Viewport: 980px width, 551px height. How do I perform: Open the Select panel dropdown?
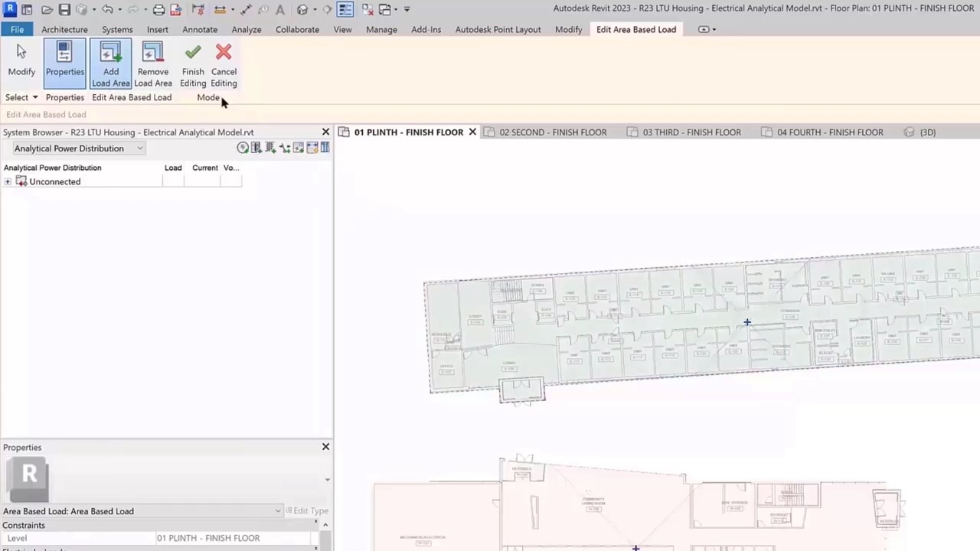tap(21, 97)
